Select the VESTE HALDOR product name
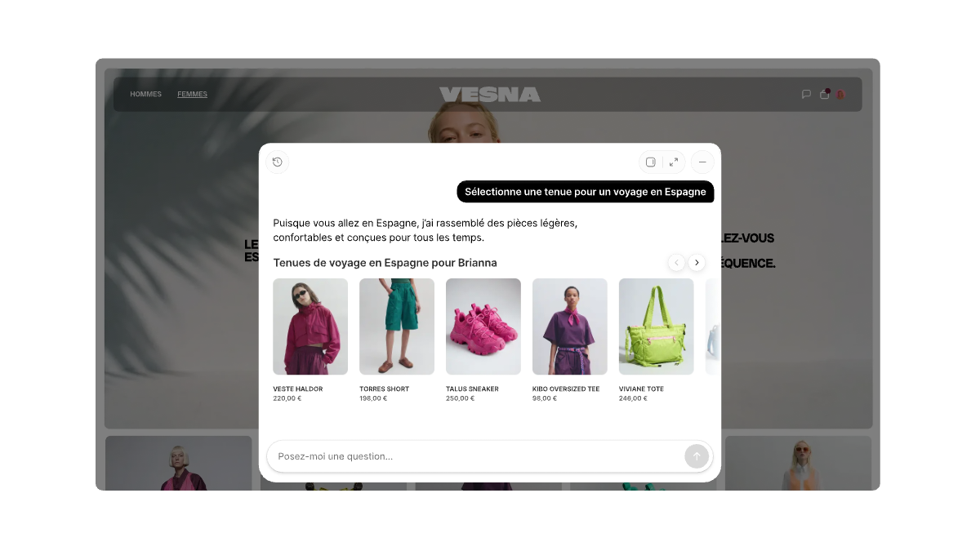This screenshot has height=551, width=980. click(x=298, y=389)
